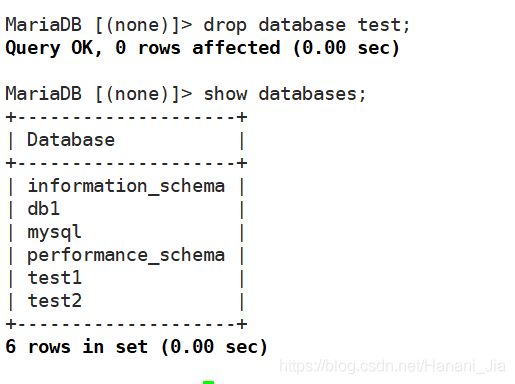Click the 'drop database test;' command text

(306, 26)
